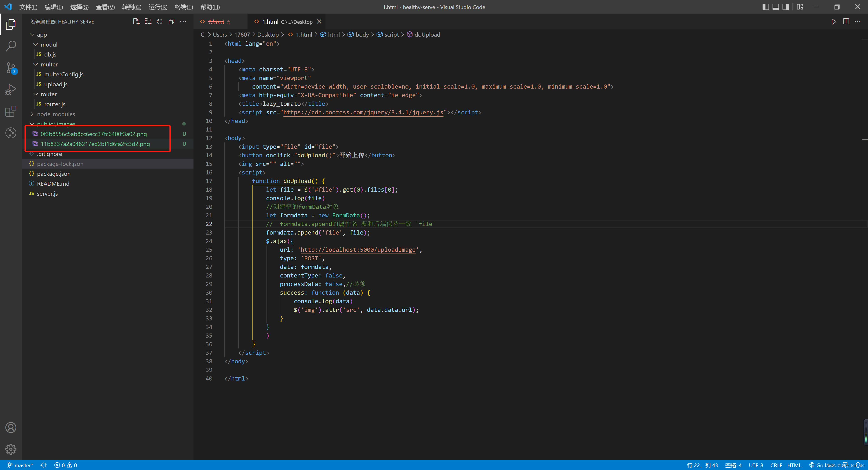
Task: Open the 编辑(E) menu
Action: [x=54, y=7]
